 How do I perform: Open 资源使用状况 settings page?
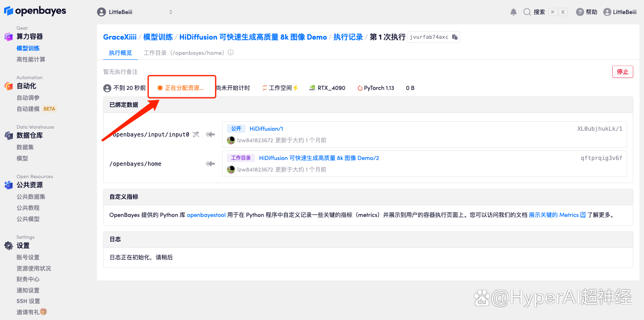pos(34,268)
